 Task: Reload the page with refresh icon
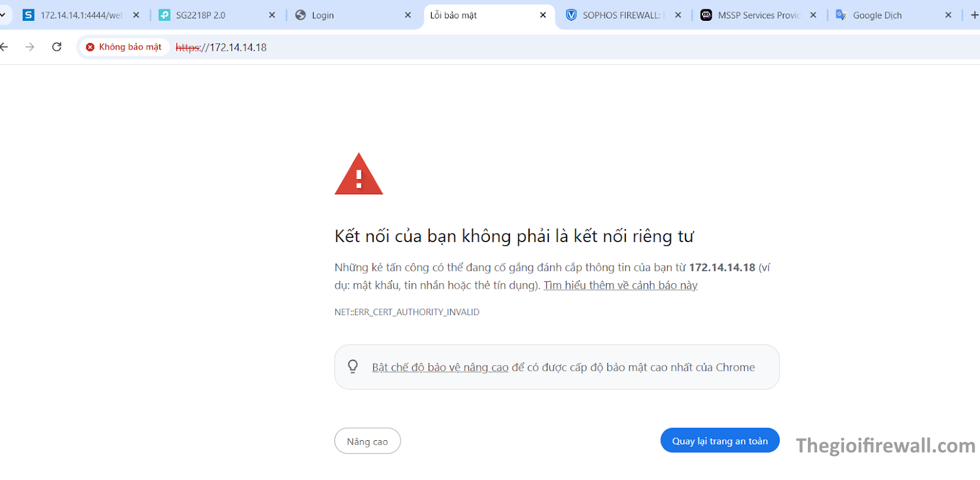(x=57, y=47)
